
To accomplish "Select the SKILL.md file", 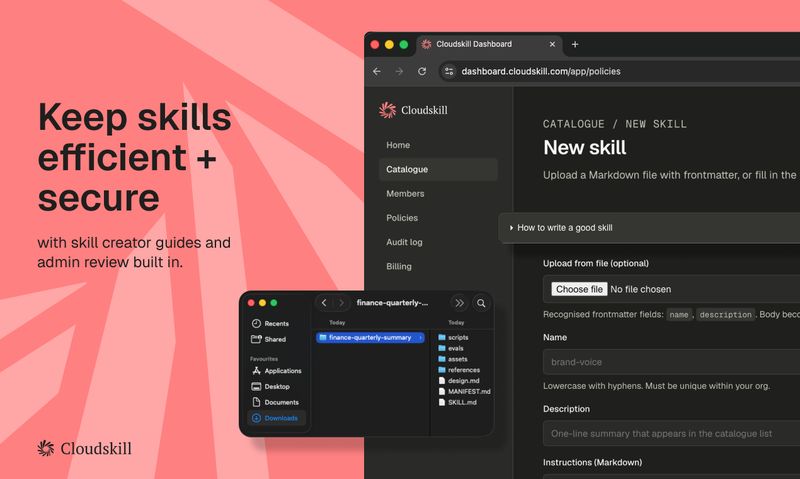I will click(458, 402).
